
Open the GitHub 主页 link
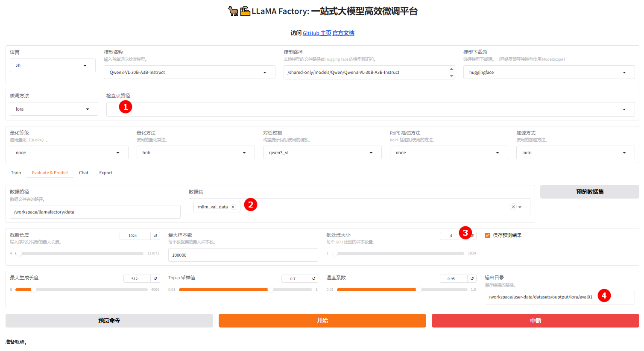[x=317, y=33]
